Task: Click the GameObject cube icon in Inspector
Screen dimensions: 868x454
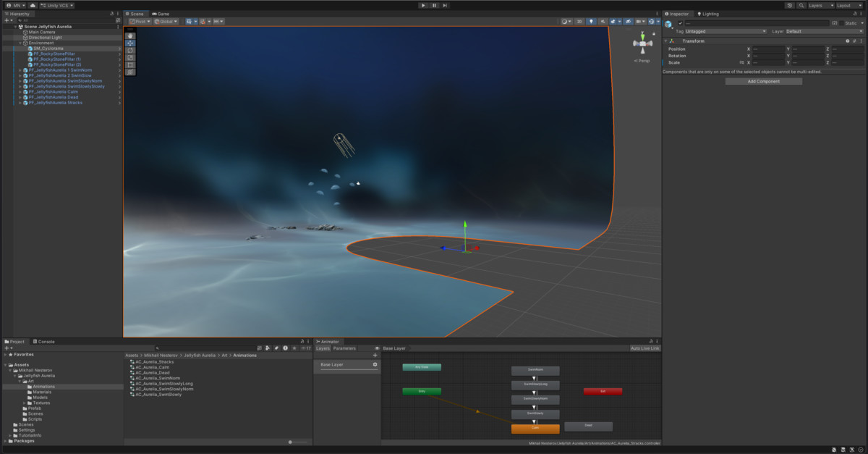Action: tap(669, 25)
